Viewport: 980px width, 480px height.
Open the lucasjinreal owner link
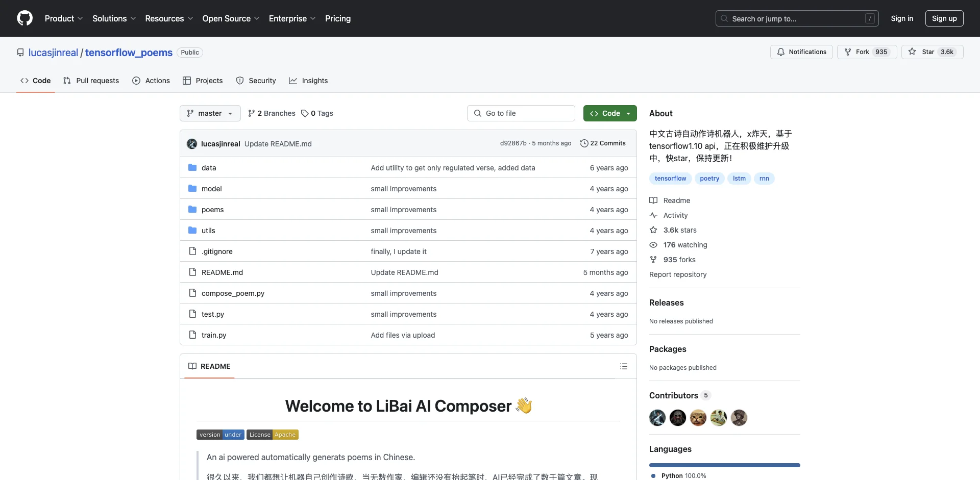[x=53, y=53]
